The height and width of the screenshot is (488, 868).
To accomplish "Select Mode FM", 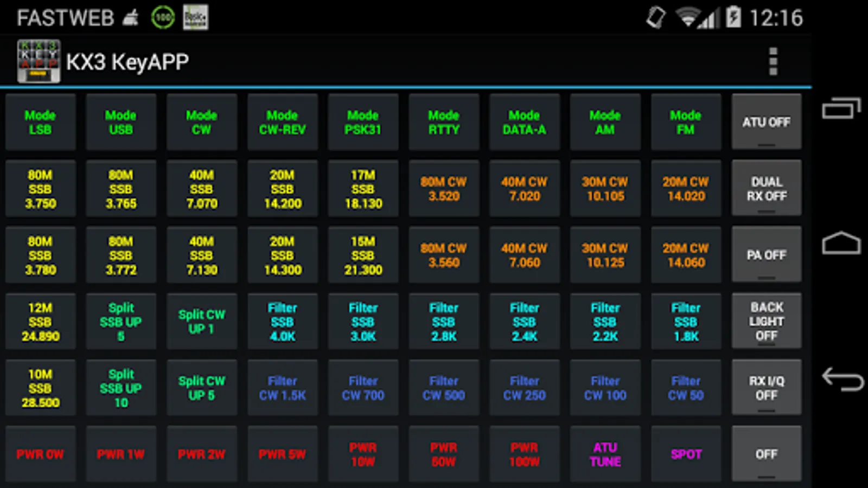I will click(x=686, y=122).
